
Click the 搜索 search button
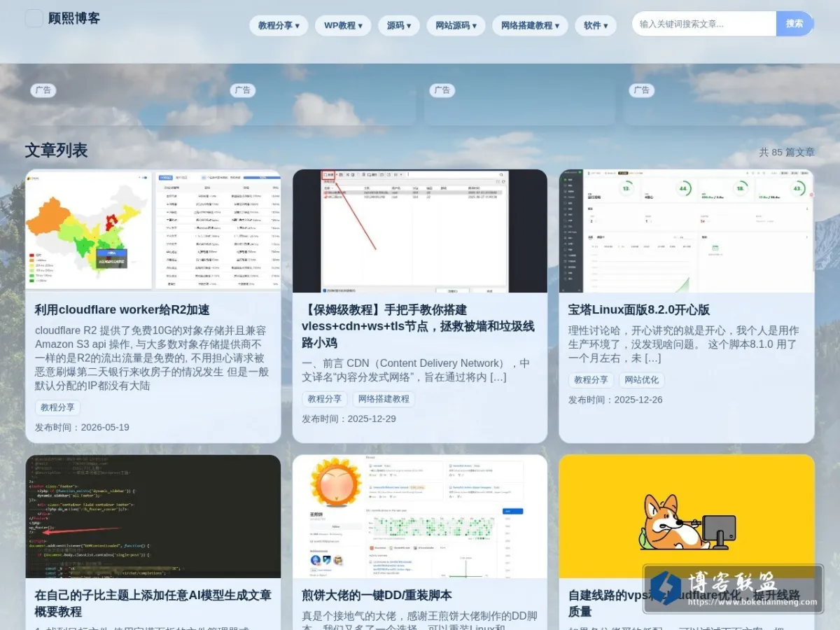(794, 24)
